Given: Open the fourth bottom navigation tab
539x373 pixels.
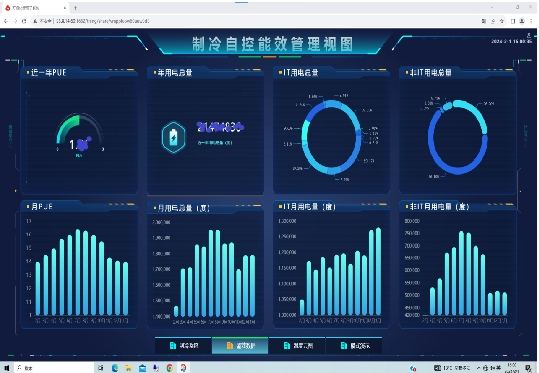Looking at the screenshot, I should click(354, 345).
